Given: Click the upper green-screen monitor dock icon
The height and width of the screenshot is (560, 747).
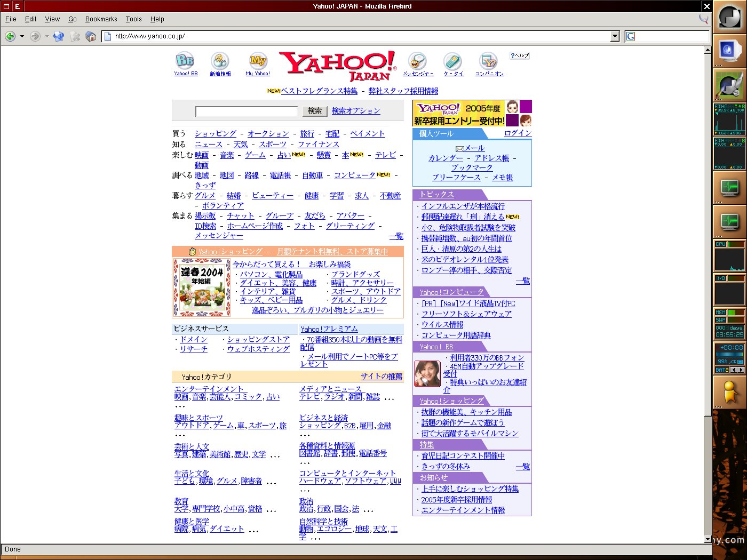Looking at the screenshot, I should (729, 188).
